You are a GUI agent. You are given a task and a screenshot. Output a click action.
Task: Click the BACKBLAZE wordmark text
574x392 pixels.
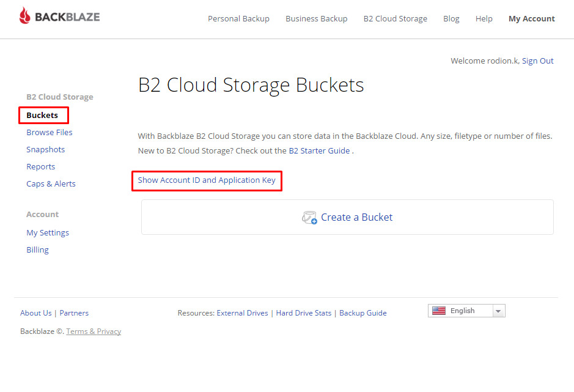tap(67, 17)
